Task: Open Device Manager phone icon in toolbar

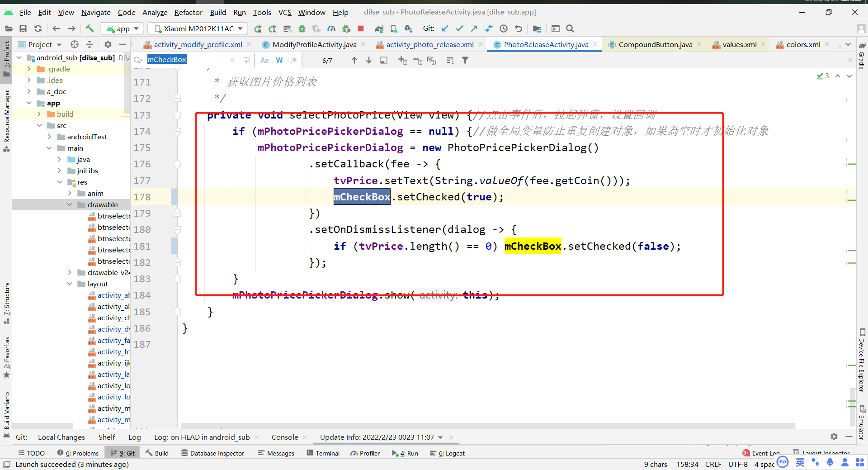Action: pyautogui.click(x=394, y=28)
